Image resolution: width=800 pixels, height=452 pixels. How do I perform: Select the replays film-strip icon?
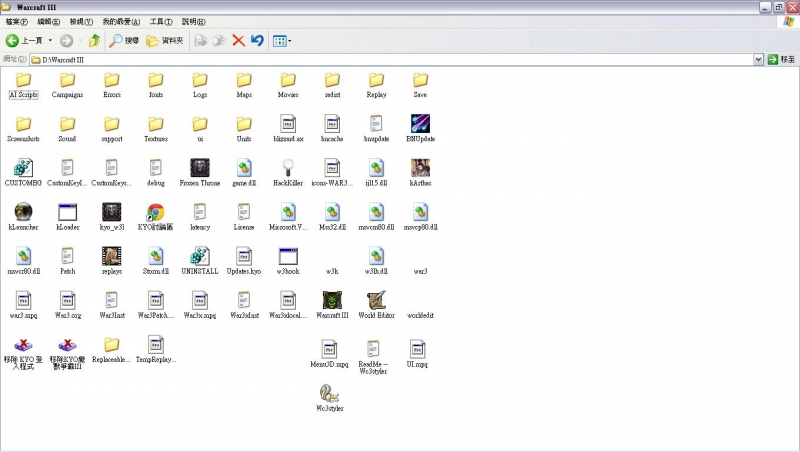click(x=111, y=256)
